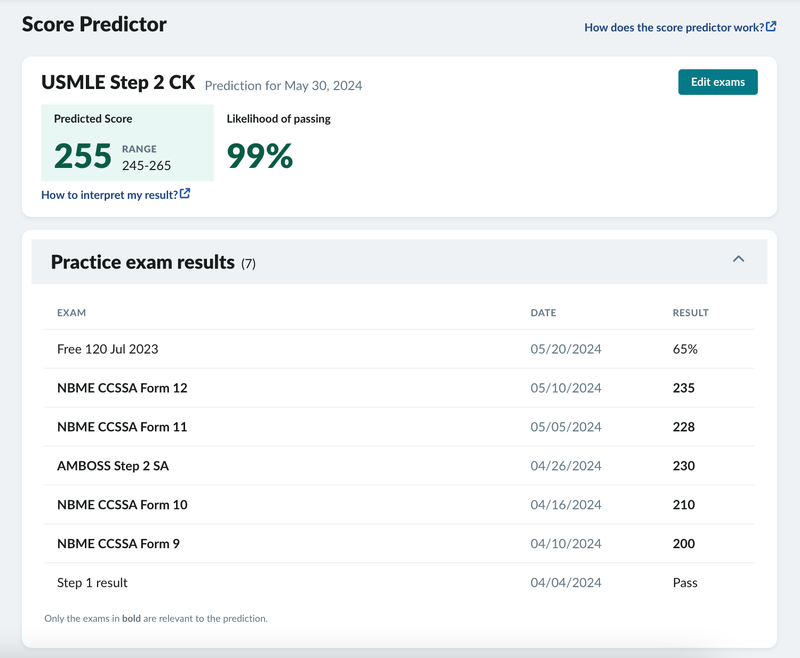Collapse the Practice exam results panel chevron

(738, 260)
